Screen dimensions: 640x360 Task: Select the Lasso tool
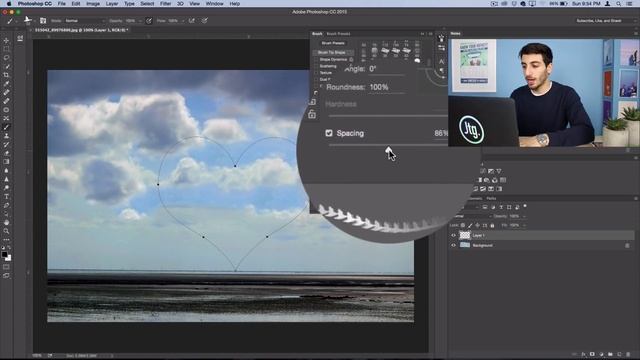[x=6, y=58]
